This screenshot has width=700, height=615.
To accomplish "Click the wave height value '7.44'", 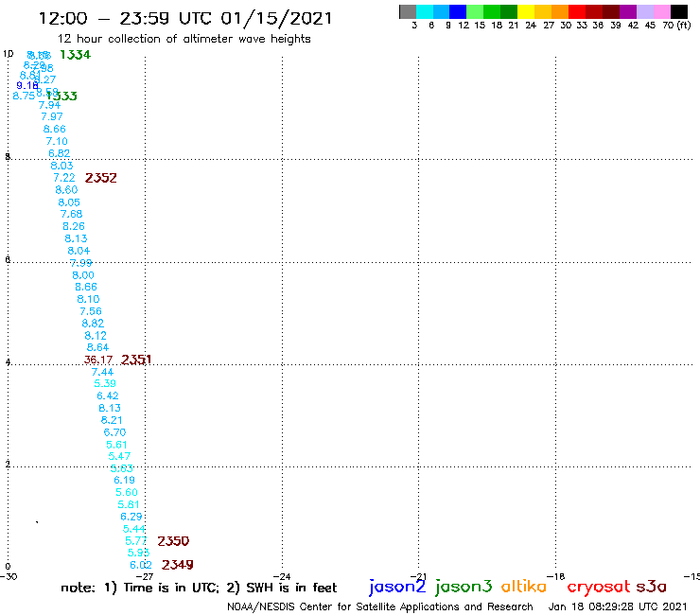I will (x=103, y=372).
